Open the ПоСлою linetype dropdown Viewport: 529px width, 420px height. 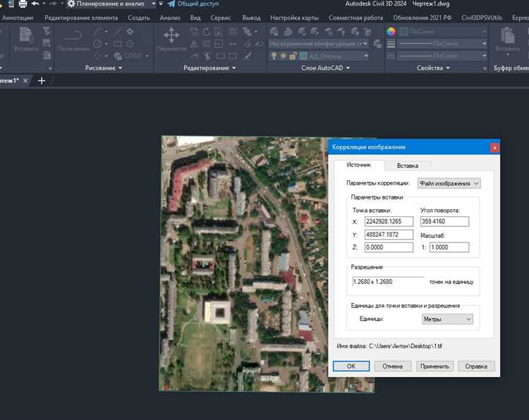443,56
